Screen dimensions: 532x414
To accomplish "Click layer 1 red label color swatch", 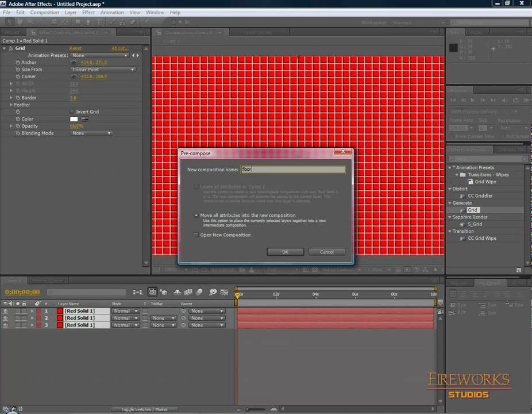I will point(39,311).
